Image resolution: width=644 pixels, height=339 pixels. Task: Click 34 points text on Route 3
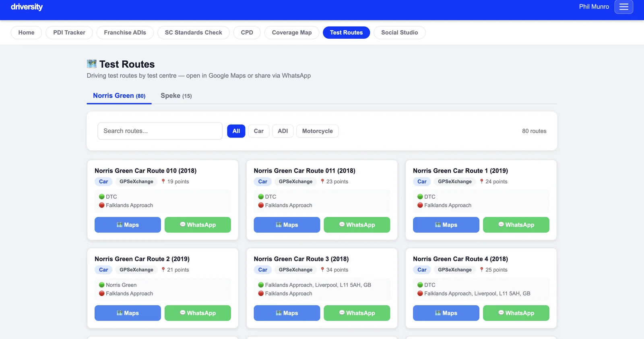pyautogui.click(x=337, y=270)
